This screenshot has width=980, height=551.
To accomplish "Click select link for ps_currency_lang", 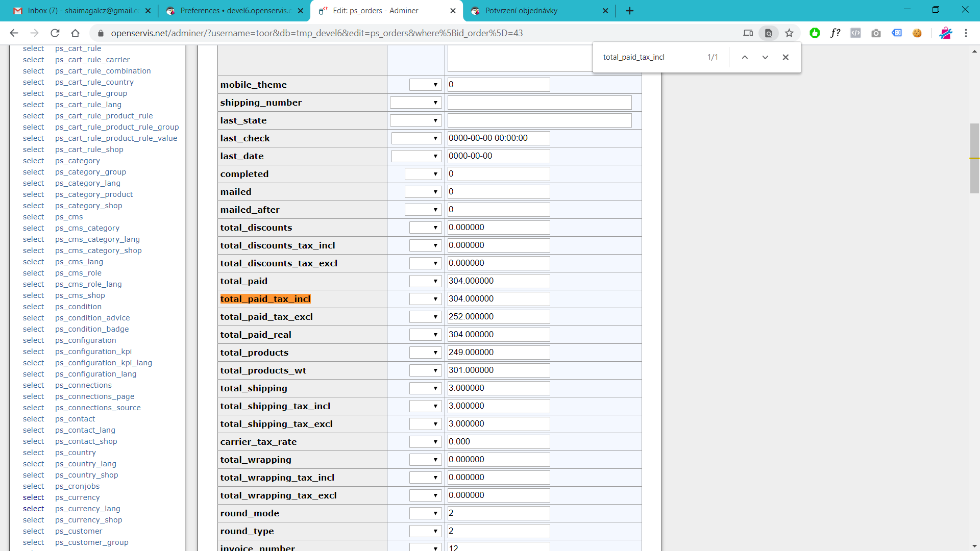I will (33, 509).
